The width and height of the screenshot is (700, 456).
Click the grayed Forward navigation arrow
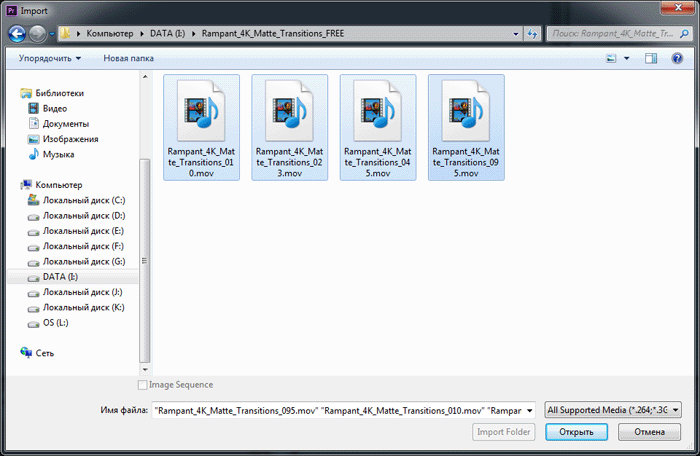[38, 34]
